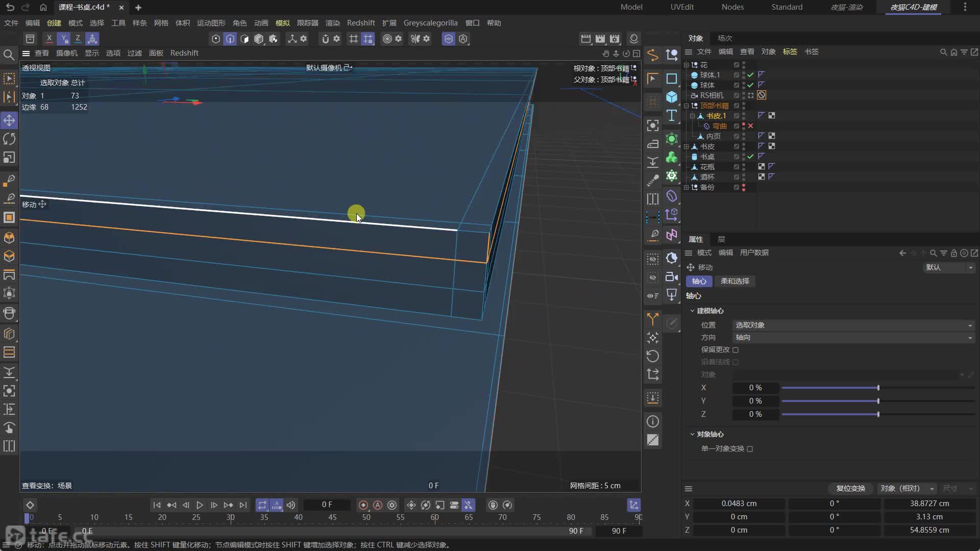Toggle Z axis lock icon
Image resolution: width=980 pixels, height=551 pixels.
pos(78,39)
